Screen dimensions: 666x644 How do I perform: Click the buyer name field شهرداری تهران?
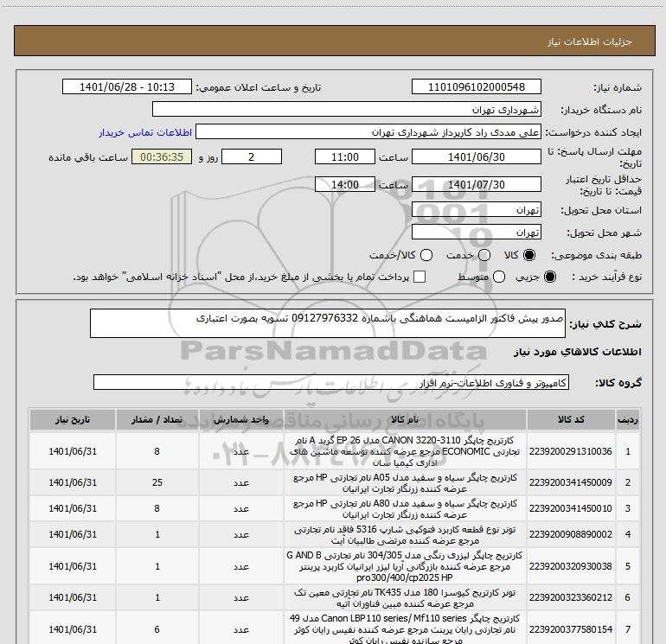click(347, 109)
